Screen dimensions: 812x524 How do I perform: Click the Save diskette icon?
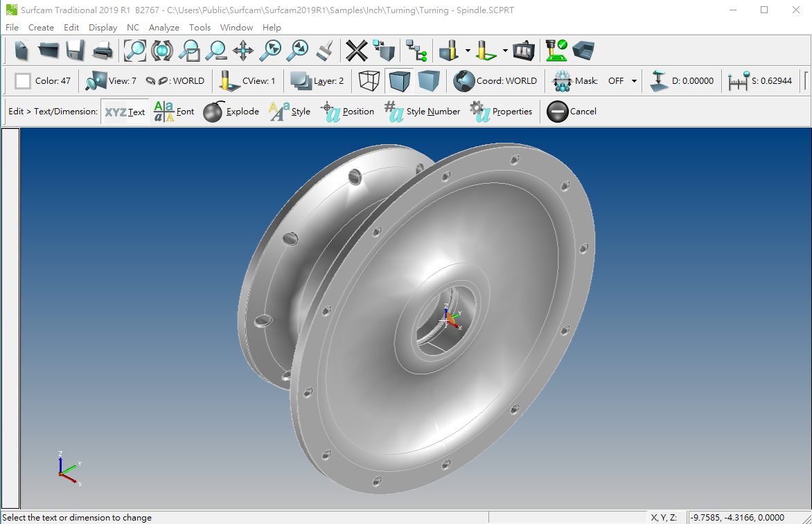tap(75, 51)
